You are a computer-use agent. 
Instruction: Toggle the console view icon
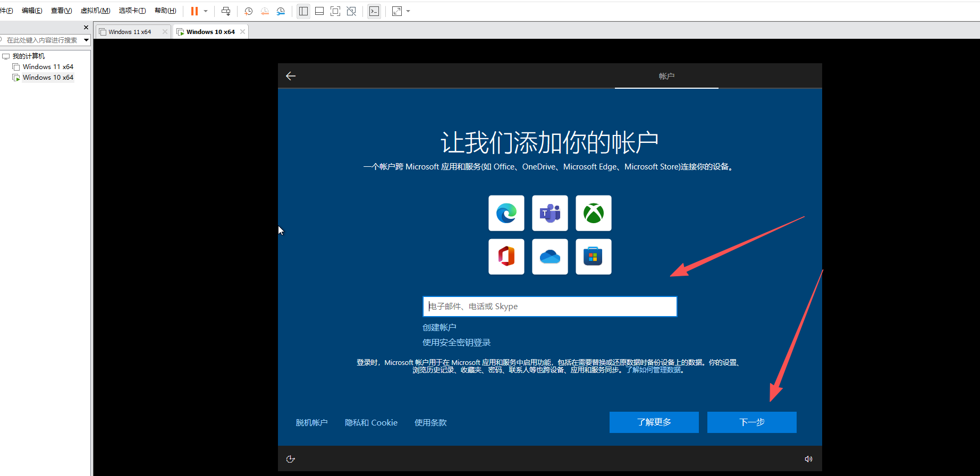click(x=374, y=11)
